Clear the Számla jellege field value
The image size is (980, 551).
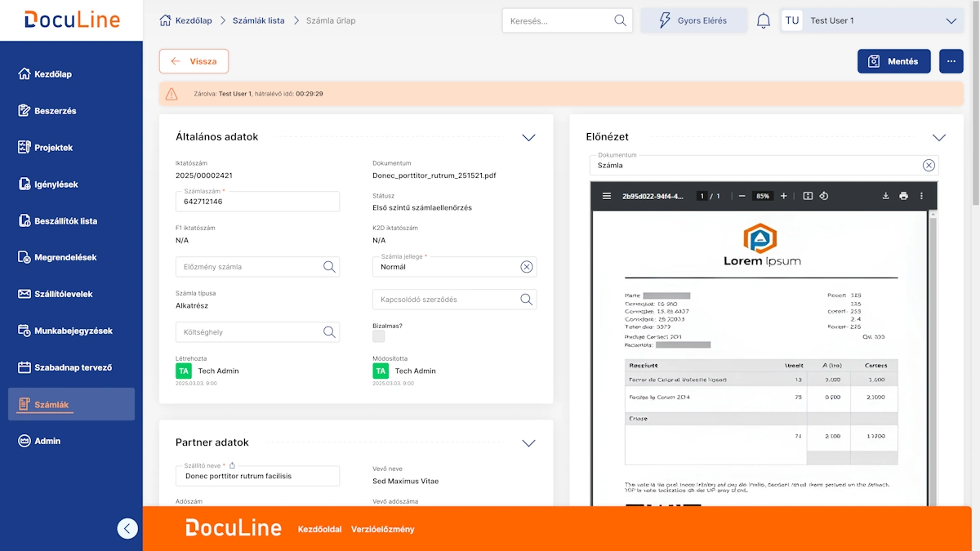point(526,267)
